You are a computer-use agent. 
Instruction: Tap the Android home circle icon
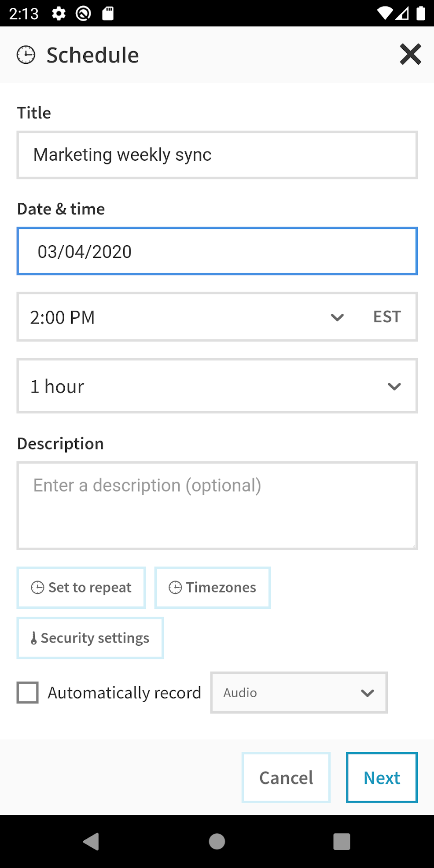(x=217, y=842)
